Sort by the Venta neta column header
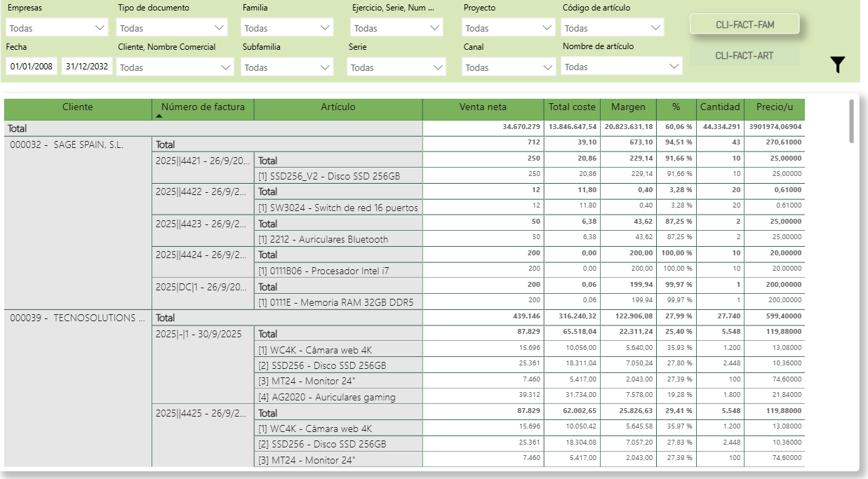The width and height of the screenshot is (868, 479). point(483,107)
